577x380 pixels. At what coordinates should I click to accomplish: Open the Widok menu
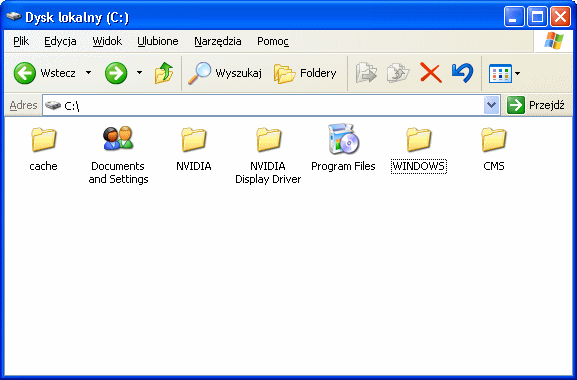(x=107, y=41)
